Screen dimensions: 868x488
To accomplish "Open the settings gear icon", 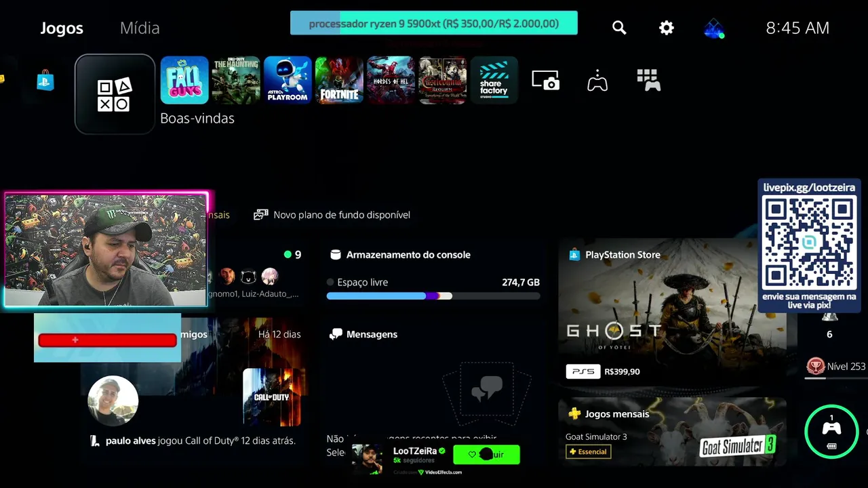I will (x=667, y=28).
